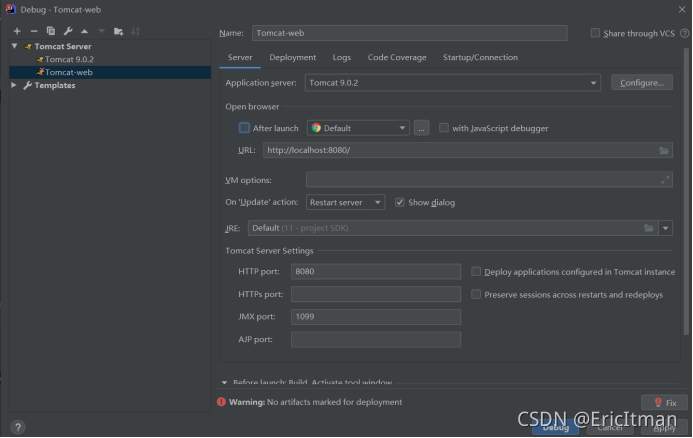
Task: Open the Logs tab
Action: pos(342,57)
